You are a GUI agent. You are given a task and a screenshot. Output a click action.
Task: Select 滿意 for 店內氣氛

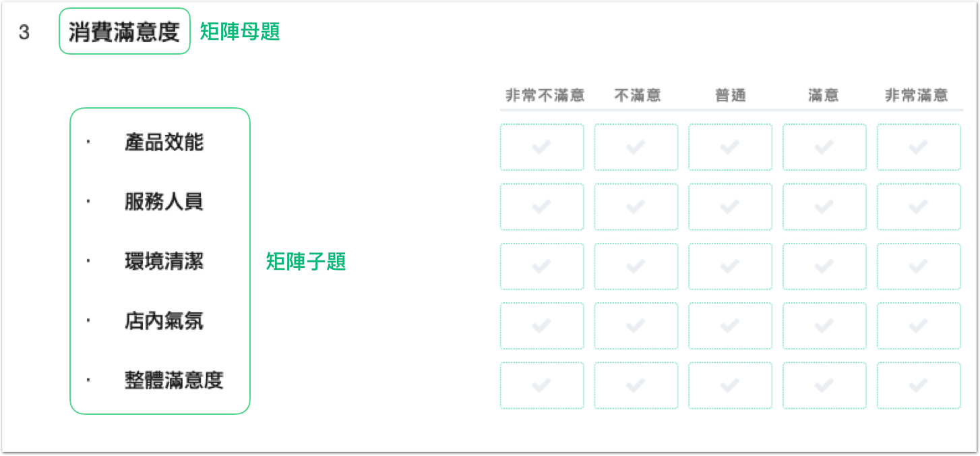pos(824,325)
